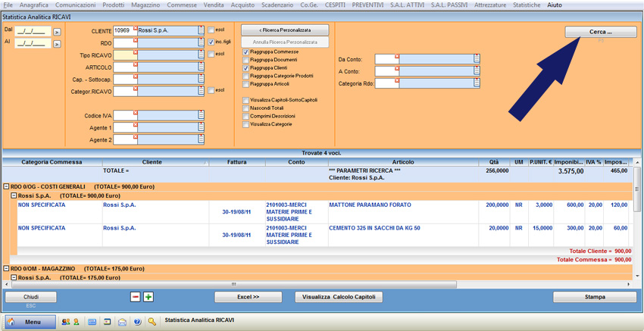
Task: Collapse the RDO 0/OG - COSTI GENERALI group
Action: [x=6, y=186]
